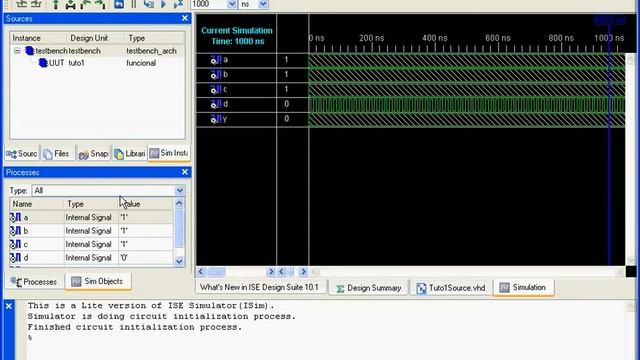Close the Processes panel
The image size is (640, 360).
point(184,172)
